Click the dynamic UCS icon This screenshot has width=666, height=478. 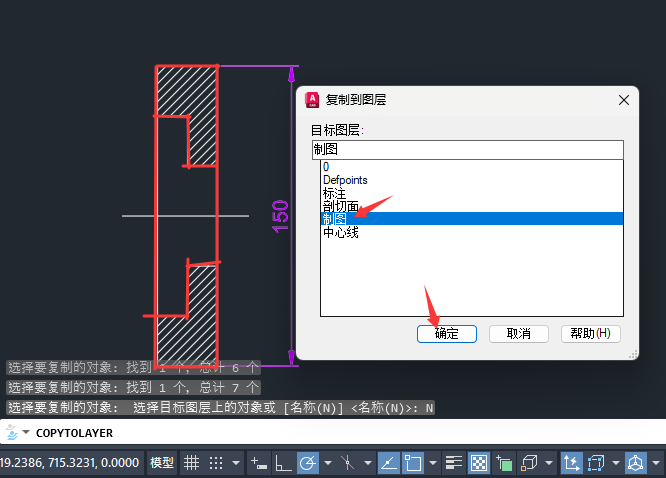(x=571, y=463)
